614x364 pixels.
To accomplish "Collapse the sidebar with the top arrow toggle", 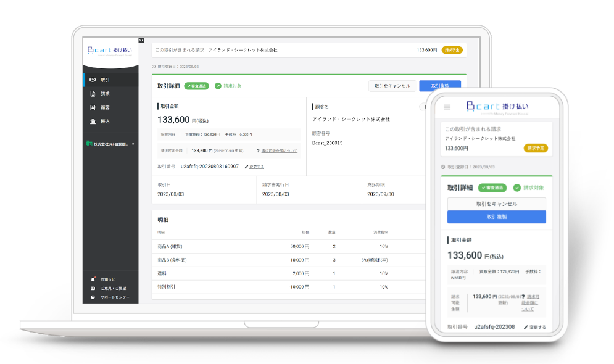I will (141, 40).
